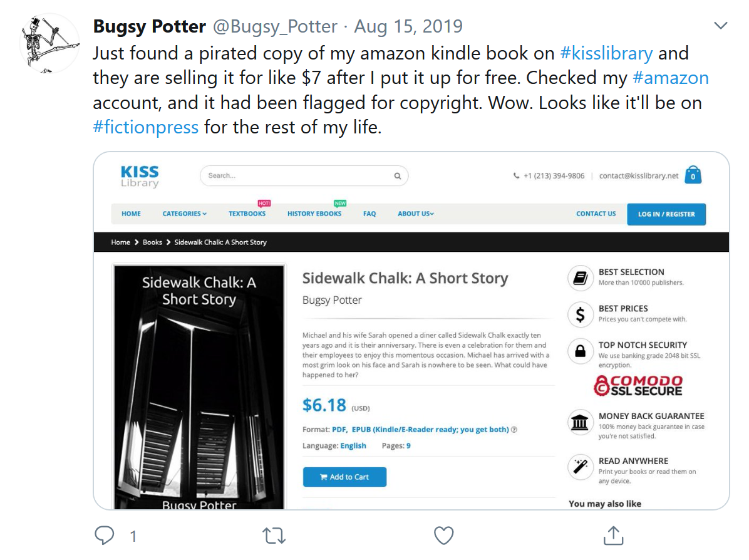
Task: Share the tweet using the share icon
Action: [612, 536]
